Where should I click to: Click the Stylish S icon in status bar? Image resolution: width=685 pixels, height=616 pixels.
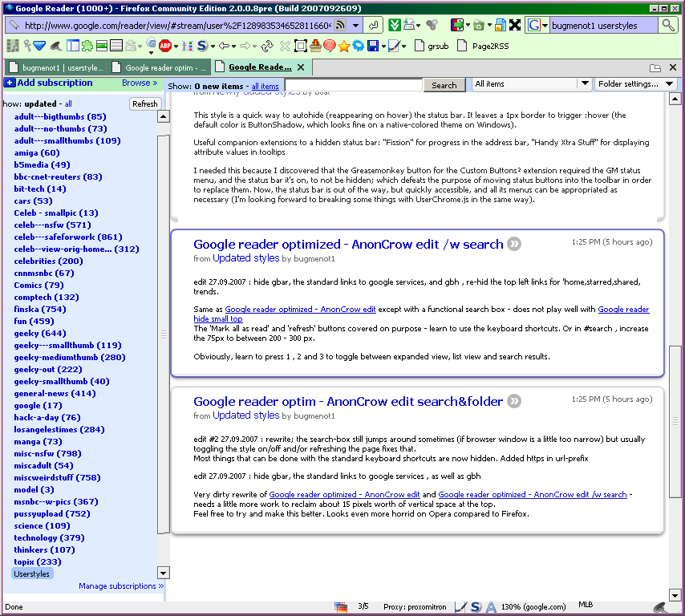click(x=476, y=606)
